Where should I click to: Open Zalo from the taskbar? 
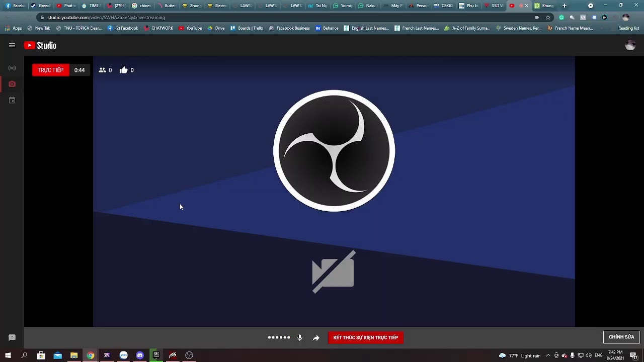pos(123,355)
